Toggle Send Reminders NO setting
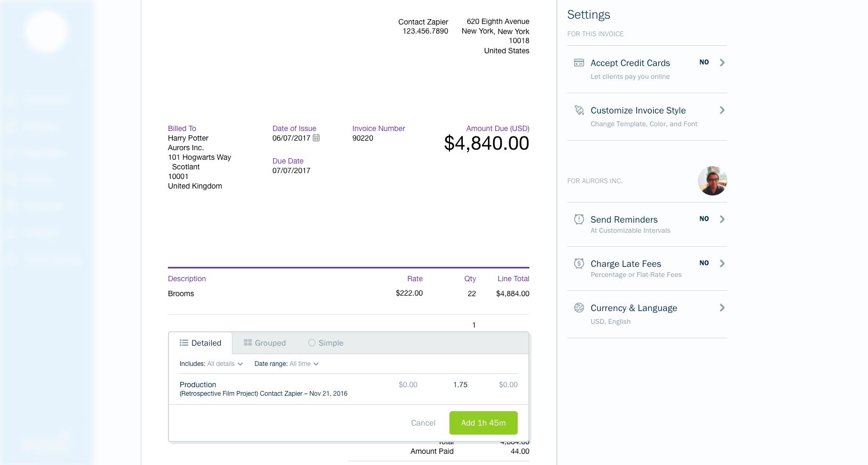Screen dimensions: 868x465 [x=704, y=219]
